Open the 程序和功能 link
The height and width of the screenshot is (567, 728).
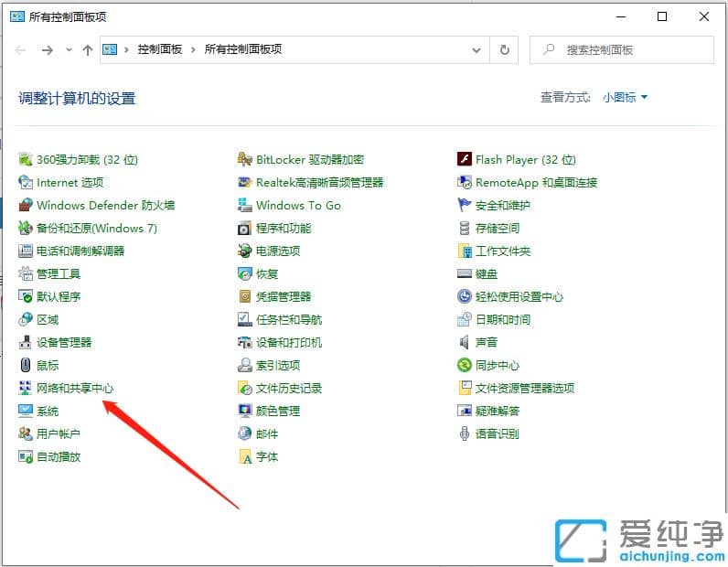(x=284, y=229)
